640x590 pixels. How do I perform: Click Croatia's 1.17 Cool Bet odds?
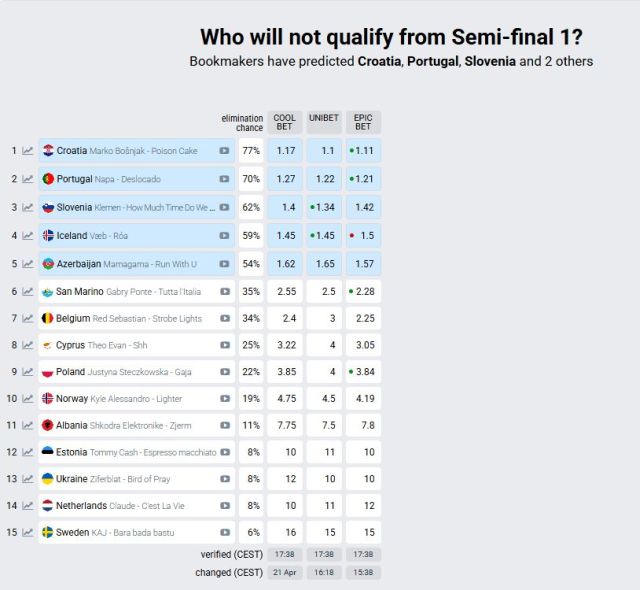pos(285,151)
